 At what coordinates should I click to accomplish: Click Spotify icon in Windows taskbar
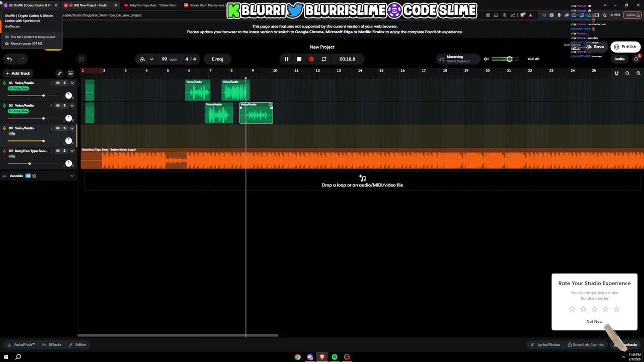(335, 357)
